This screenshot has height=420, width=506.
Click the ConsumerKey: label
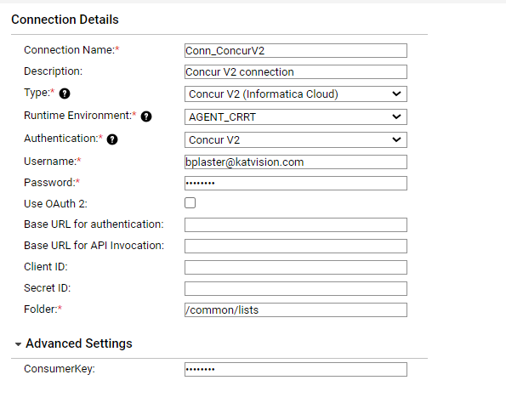pos(60,369)
